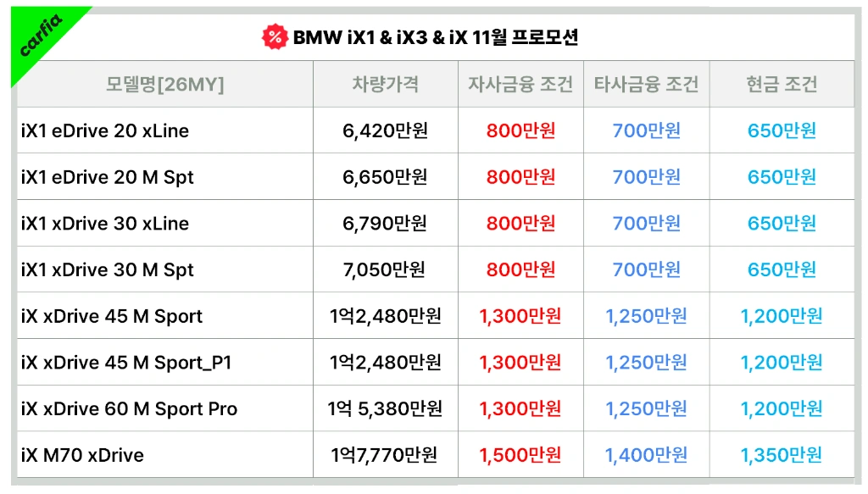Click the 자사금융 조건 column header

click(x=520, y=84)
